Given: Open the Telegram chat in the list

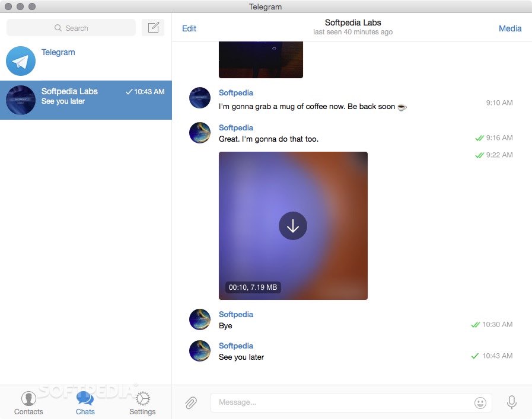Looking at the screenshot, I should pyautogui.click(x=86, y=61).
